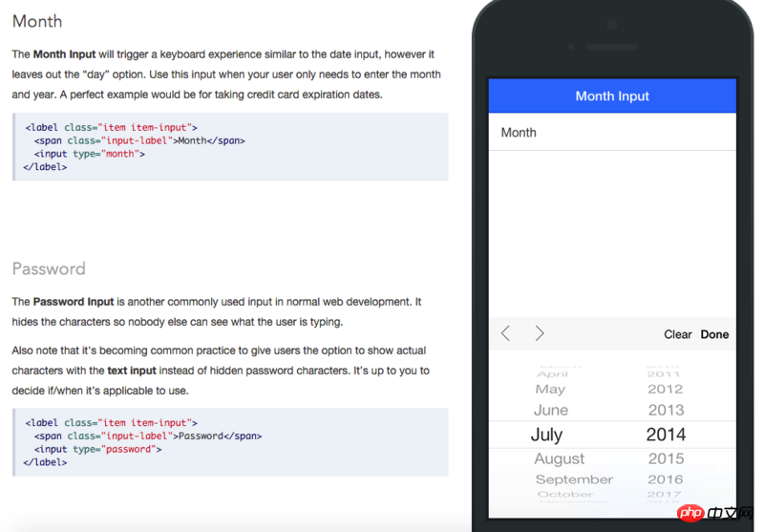
Task: Click the Month</span> code line
Action: [x=139, y=140]
